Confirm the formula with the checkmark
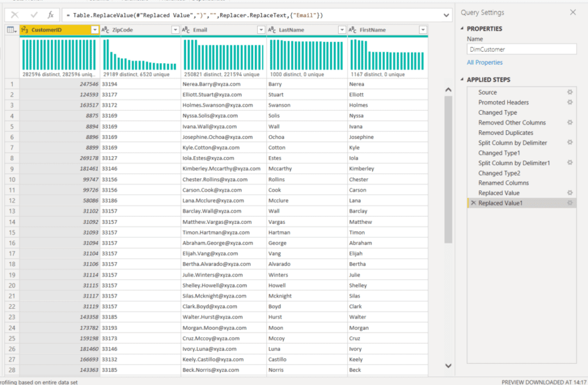Image resolution: width=588 pixels, height=385 pixels. 34,15
